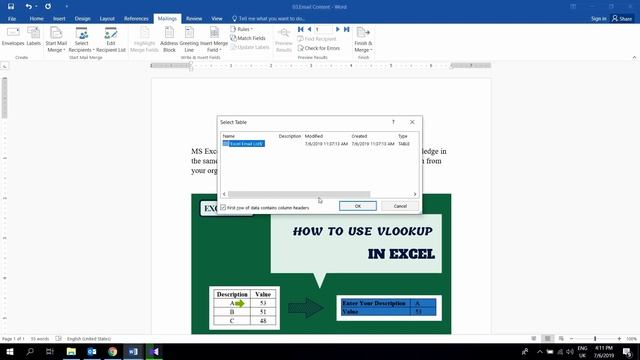Close the Select Table dialog
640x360 pixels.
pos(412,122)
